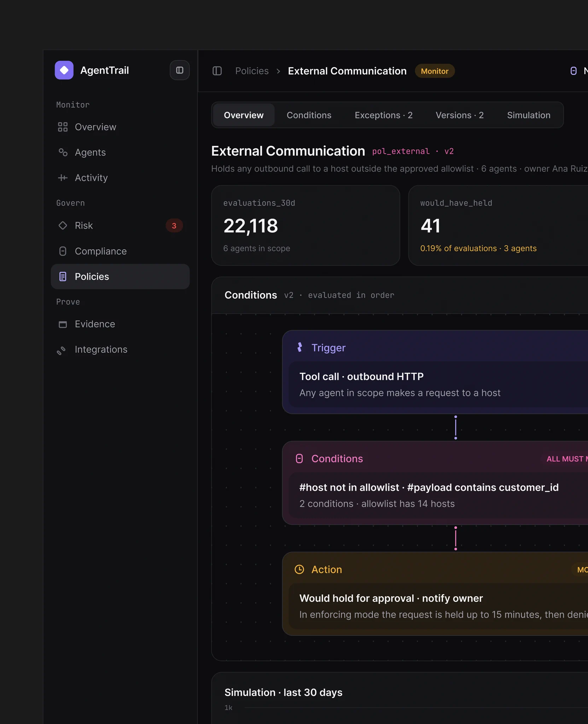Open the Compliance sidebar item

point(120,251)
